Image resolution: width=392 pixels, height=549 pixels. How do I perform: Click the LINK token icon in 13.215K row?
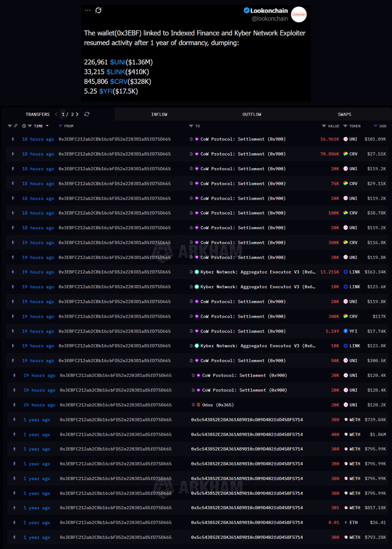click(x=346, y=272)
